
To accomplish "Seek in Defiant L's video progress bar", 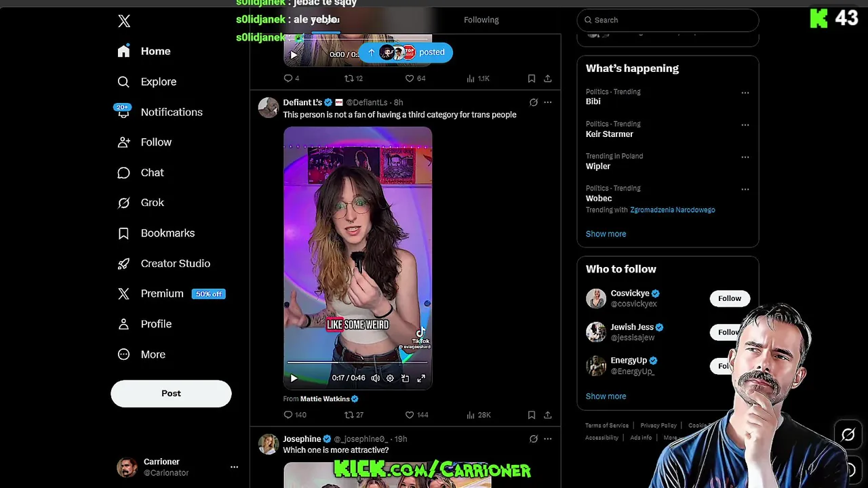I will tap(357, 363).
